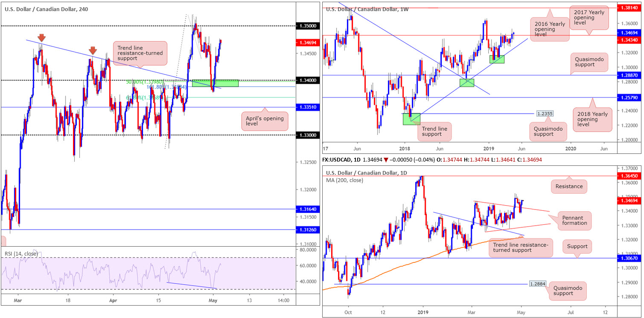Select the red 1.36450 price tag on the daily chart

[629, 176]
